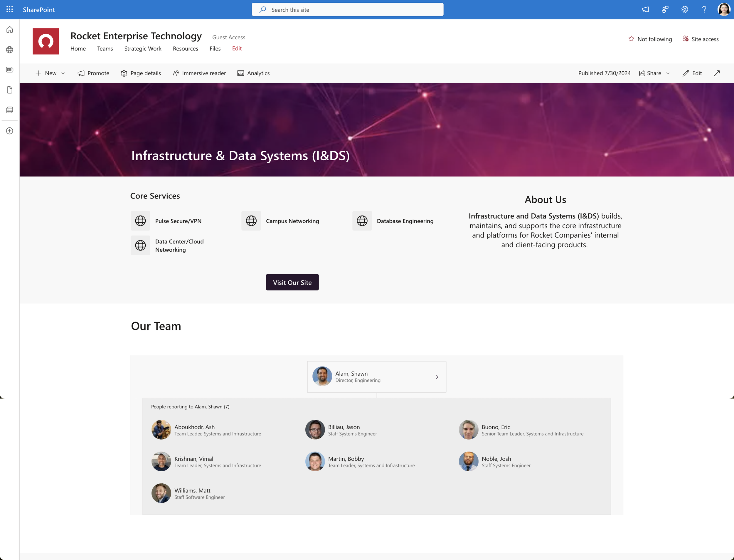
Task: Click Search this site field
Action: pyautogui.click(x=348, y=10)
